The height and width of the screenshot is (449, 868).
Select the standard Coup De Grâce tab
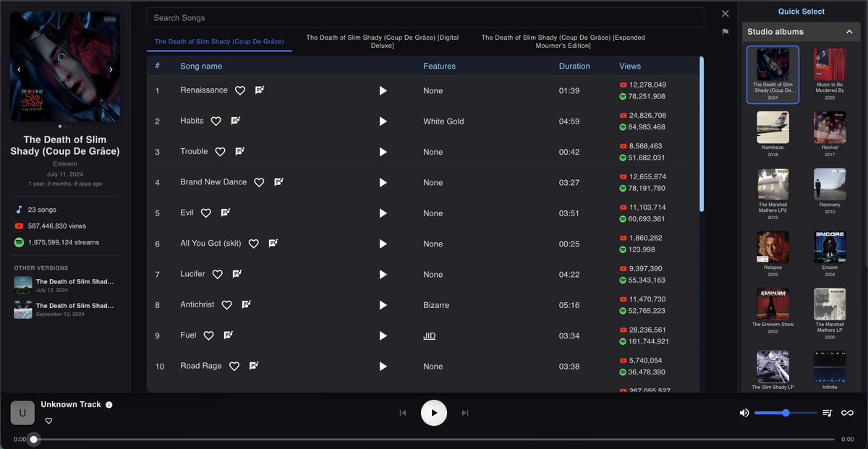coord(219,42)
